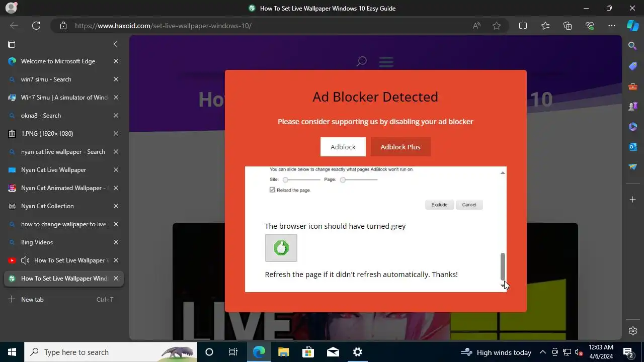Open taskbar clock showing 12:03 AM
The height and width of the screenshot is (362, 644).
coord(601,352)
